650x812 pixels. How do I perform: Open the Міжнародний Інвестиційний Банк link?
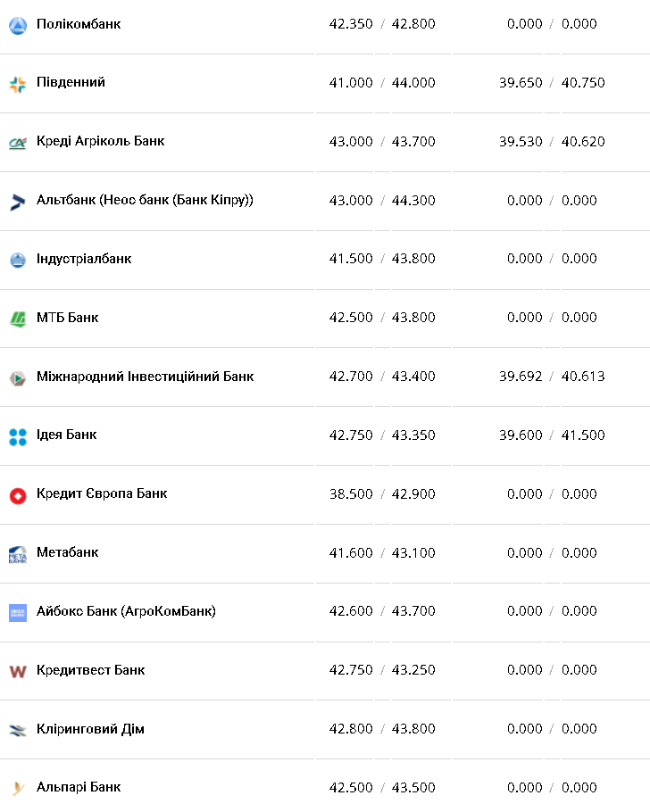145,377
